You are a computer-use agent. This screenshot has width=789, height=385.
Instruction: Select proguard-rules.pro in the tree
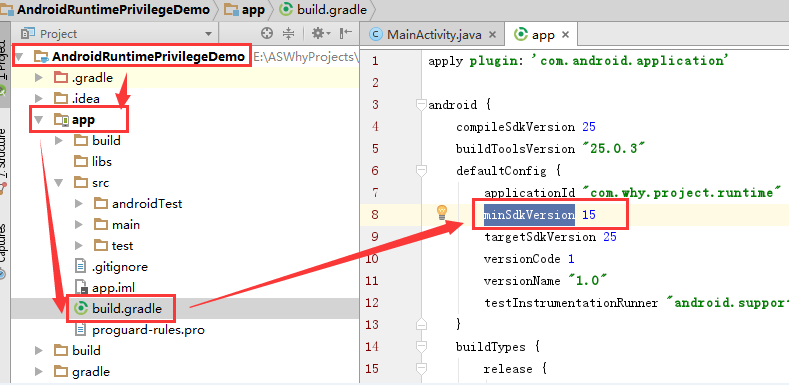[x=148, y=330]
